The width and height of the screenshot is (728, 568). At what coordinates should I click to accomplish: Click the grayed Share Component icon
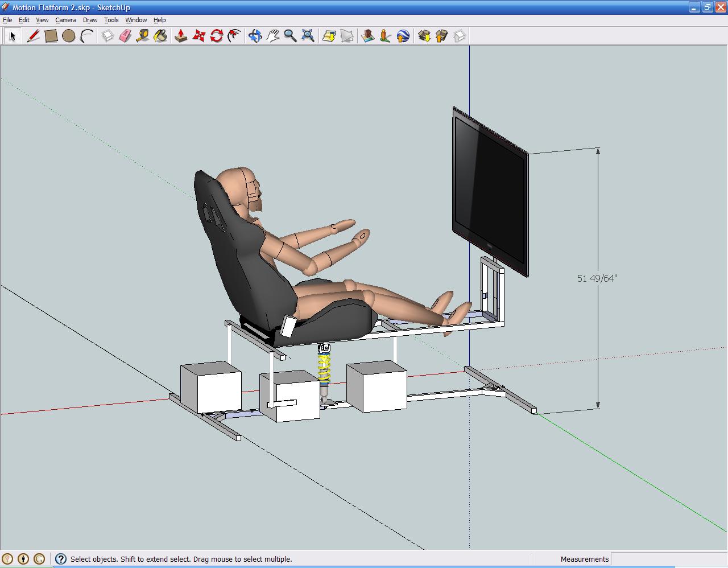[x=460, y=36]
